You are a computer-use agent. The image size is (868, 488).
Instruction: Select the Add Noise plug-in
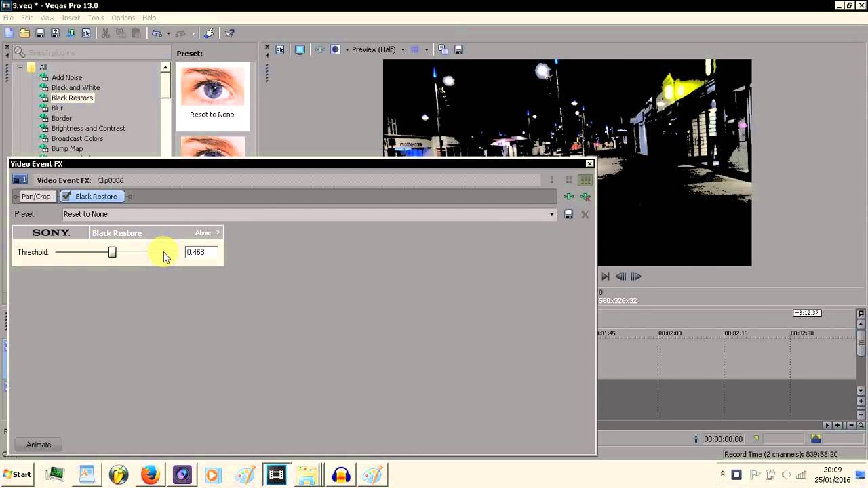pyautogui.click(x=66, y=77)
